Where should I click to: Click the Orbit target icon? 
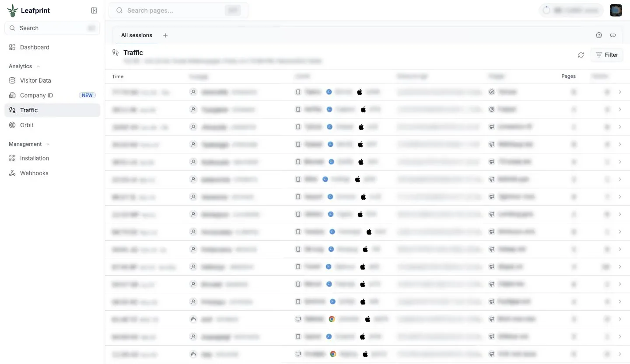[12, 125]
